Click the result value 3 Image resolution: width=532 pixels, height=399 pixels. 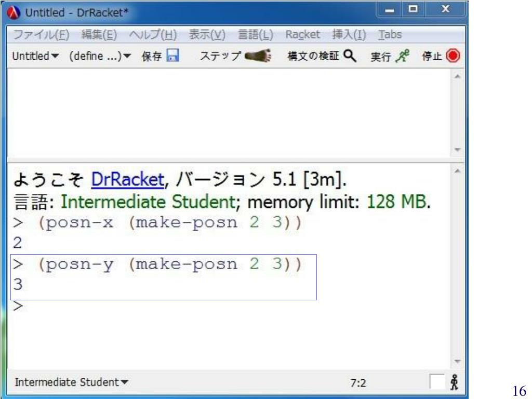18,284
